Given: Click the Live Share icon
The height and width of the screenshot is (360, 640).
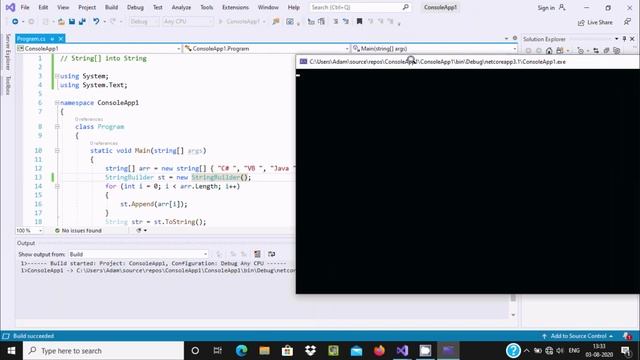Looking at the screenshot, I should point(581,22).
